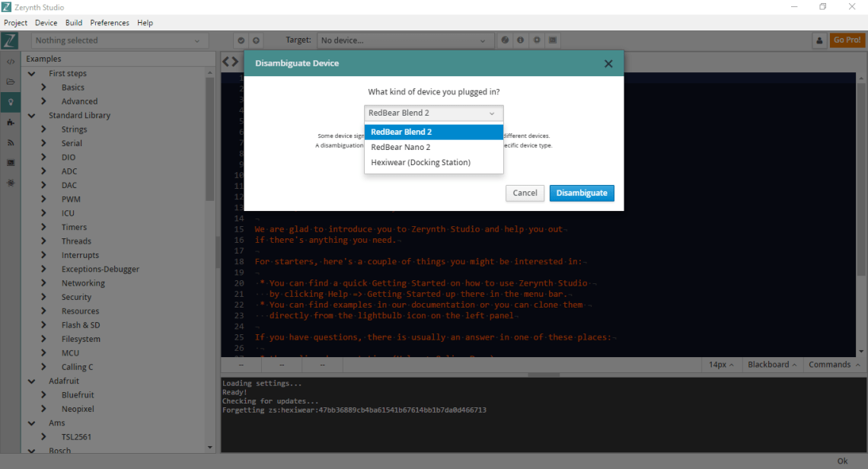Viewport: 868px width, 469px height.
Task: Select the Serial tree item
Action: click(72, 143)
